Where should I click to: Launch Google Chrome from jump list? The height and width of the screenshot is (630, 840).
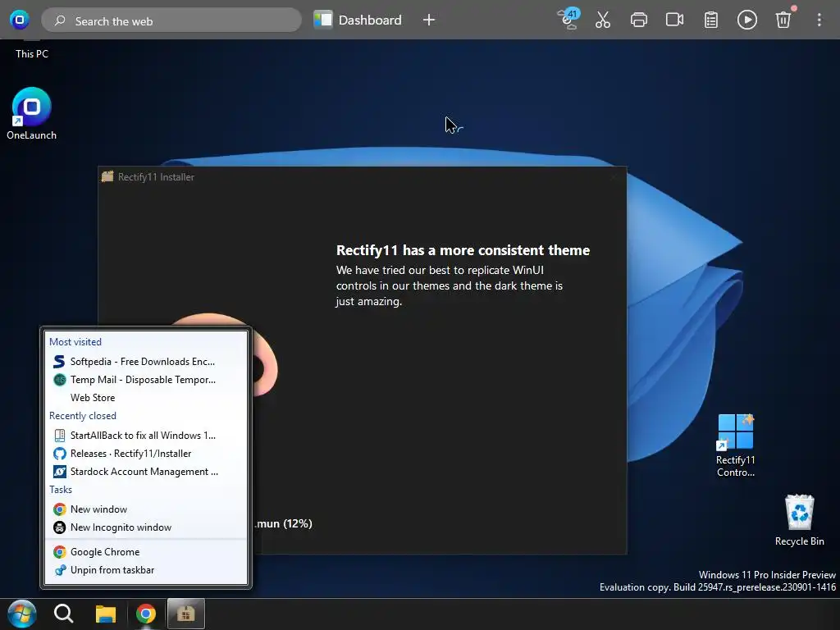click(x=146, y=552)
